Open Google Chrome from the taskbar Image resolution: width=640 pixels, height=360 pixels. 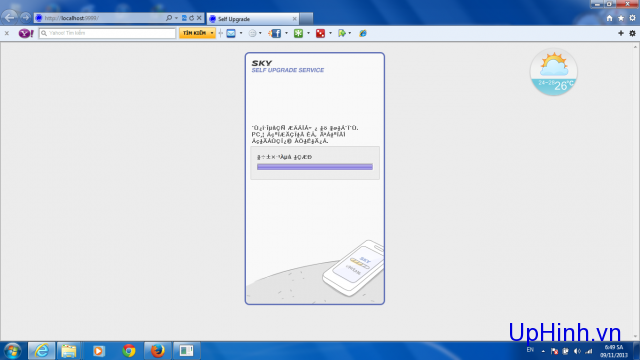coord(129,351)
